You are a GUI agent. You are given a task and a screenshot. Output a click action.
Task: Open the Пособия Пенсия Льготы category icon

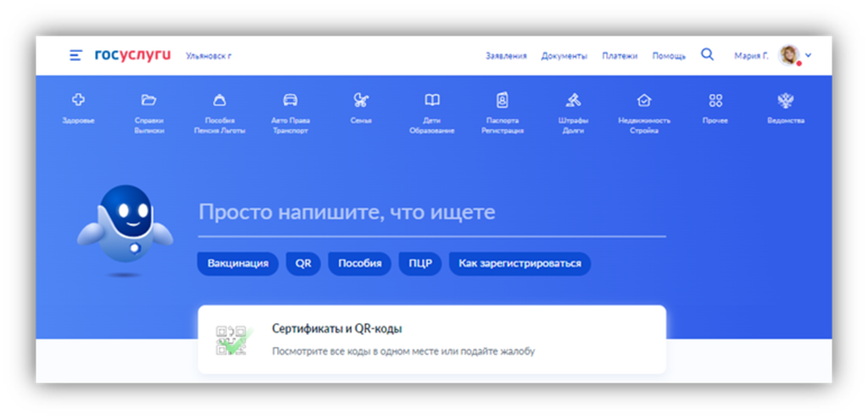tap(220, 101)
